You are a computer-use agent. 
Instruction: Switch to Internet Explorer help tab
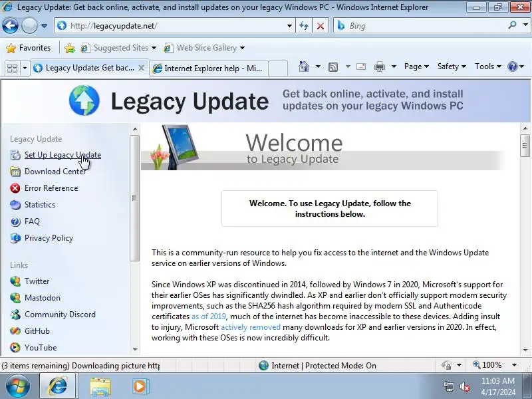pos(208,68)
